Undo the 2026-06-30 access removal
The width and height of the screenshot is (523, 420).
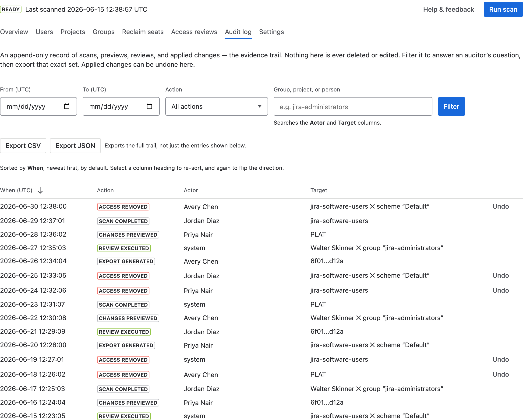tap(500, 206)
